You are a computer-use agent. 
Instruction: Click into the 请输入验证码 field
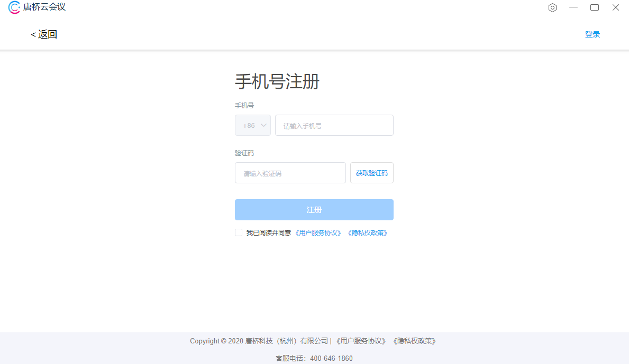[290, 173]
